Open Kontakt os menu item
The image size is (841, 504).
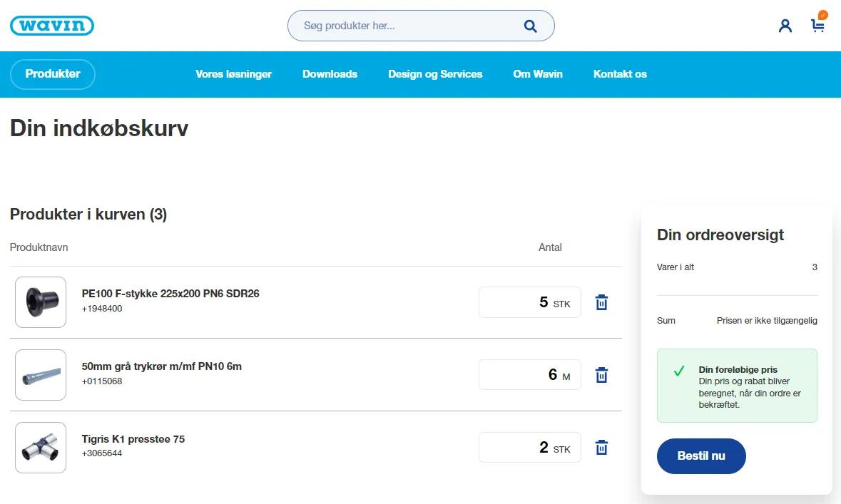point(620,74)
